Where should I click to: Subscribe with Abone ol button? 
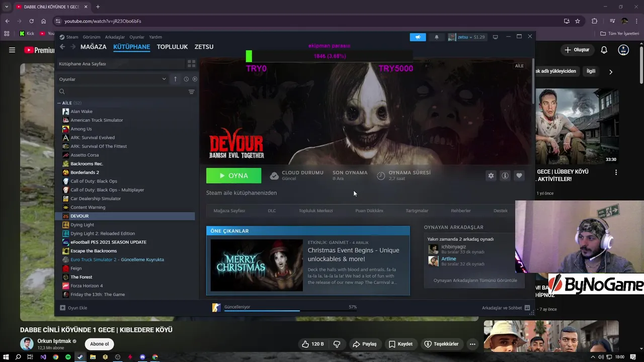(99, 344)
